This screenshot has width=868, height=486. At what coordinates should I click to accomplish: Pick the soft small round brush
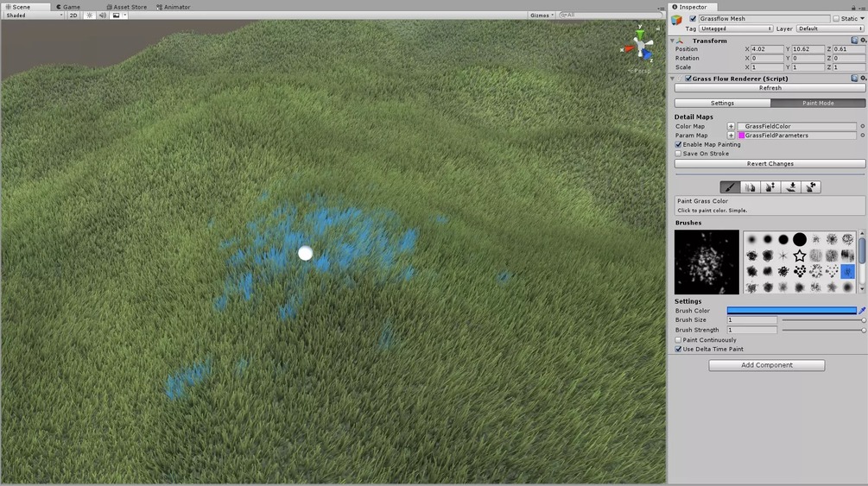(x=751, y=239)
